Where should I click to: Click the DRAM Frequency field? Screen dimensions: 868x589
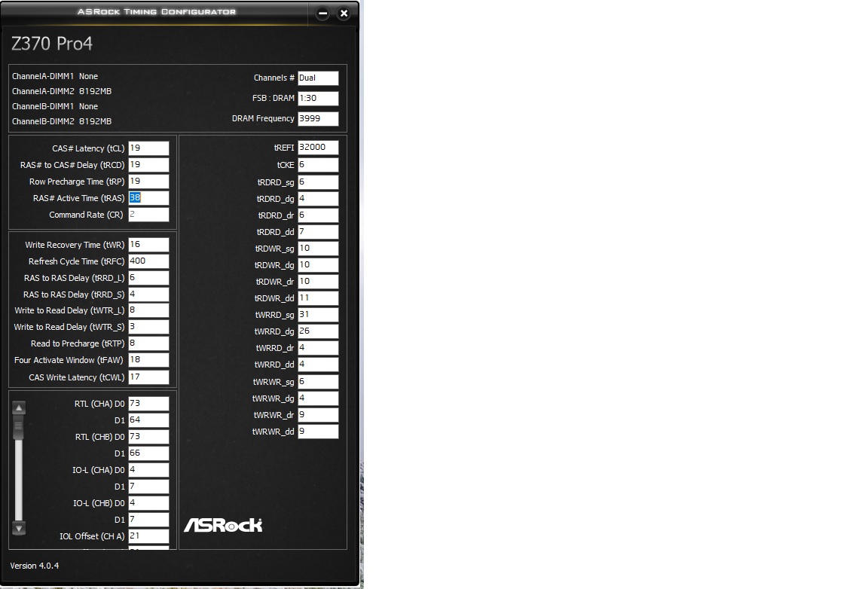pos(318,119)
